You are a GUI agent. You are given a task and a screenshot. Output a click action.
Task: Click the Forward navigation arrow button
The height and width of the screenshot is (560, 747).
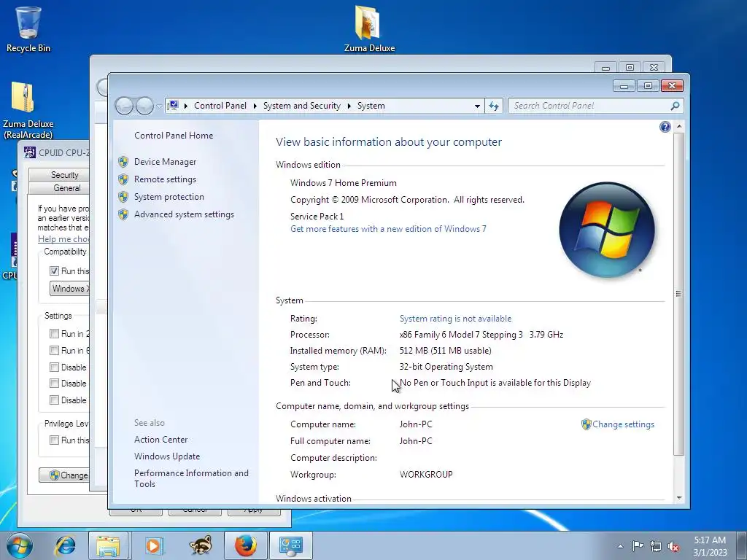click(x=145, y=106)
